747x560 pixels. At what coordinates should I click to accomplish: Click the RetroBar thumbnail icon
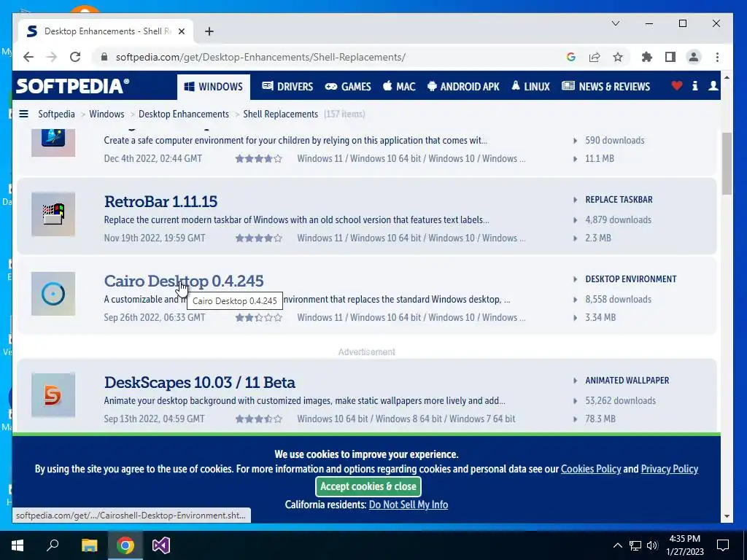click(x=53, y=214)
